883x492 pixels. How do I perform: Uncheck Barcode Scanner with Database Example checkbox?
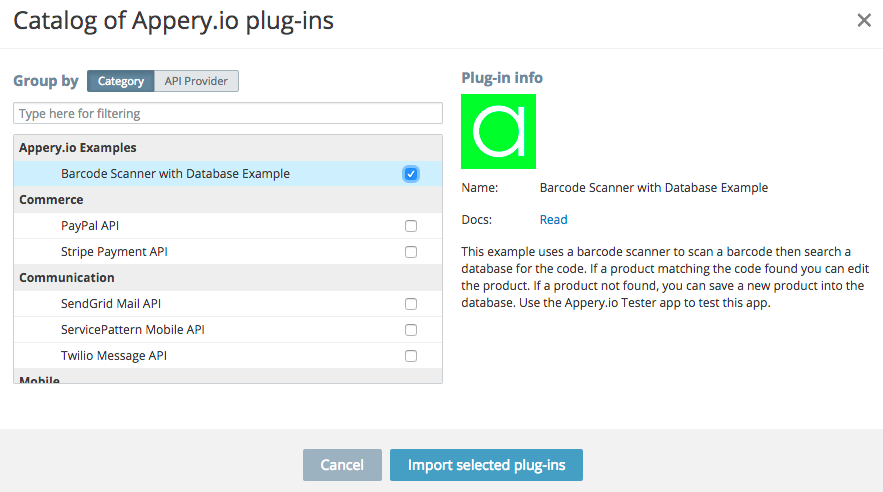click(411, 174)
